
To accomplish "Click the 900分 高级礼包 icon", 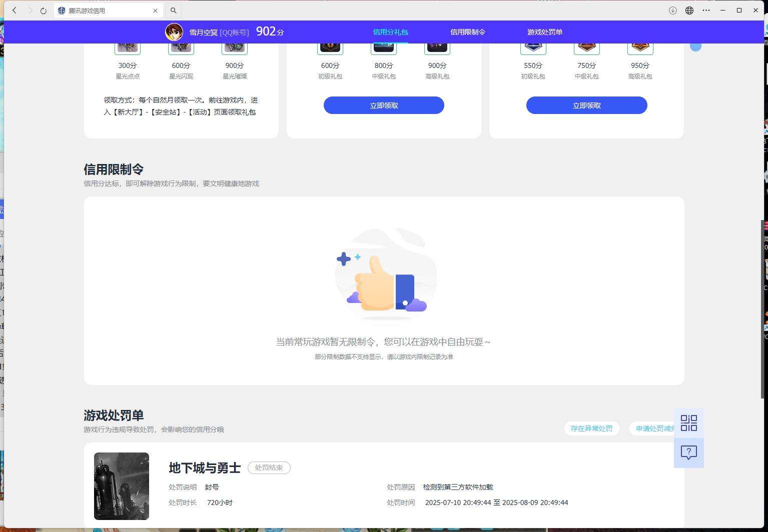I will [x=437, y=48].
